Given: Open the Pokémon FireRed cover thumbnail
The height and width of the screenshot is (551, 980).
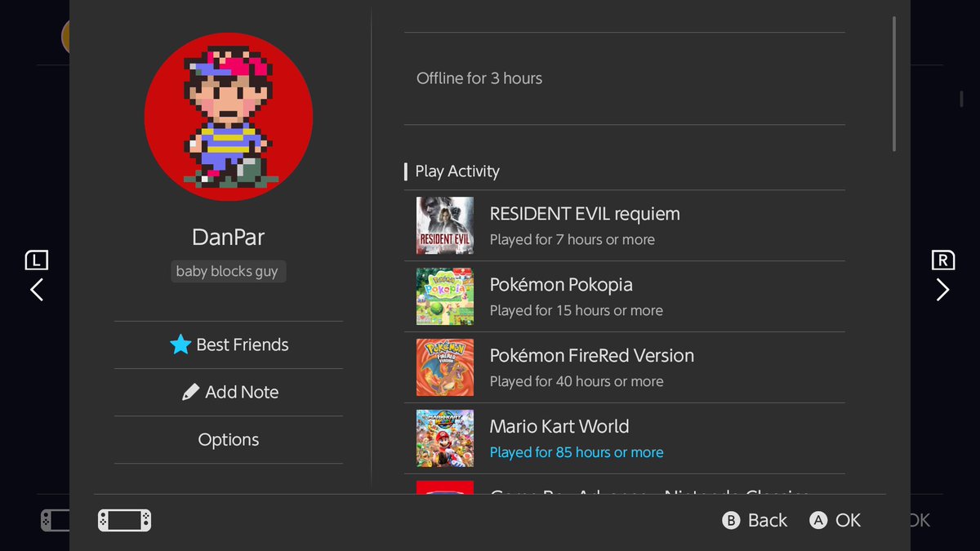Looking at the screenshot, I should [x=445, y=367].
